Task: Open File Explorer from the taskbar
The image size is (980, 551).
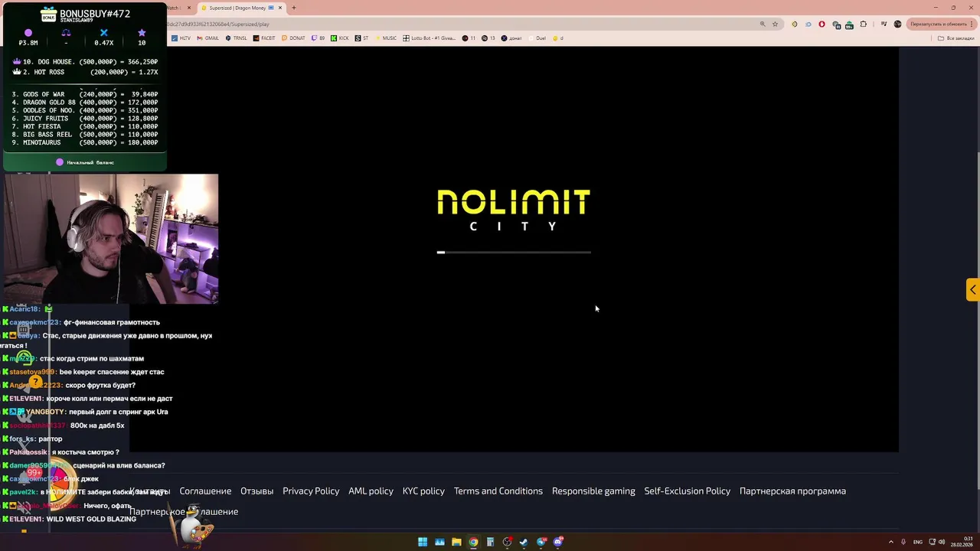Action: coord(456,542)
